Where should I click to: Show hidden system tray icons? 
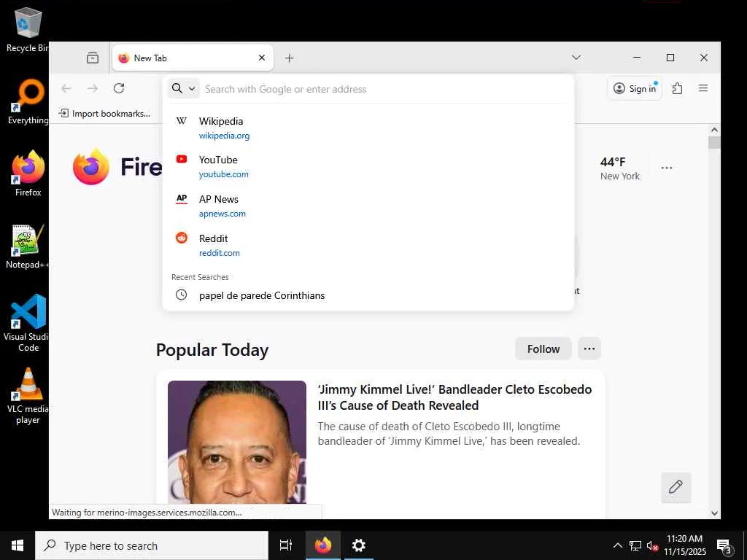[x=617, y=545]
